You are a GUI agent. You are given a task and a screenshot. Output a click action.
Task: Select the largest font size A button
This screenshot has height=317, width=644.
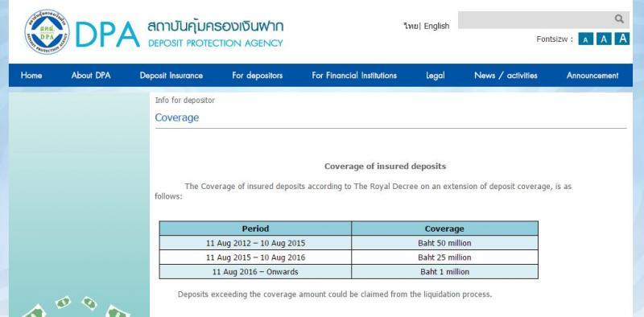coord(622,39)
